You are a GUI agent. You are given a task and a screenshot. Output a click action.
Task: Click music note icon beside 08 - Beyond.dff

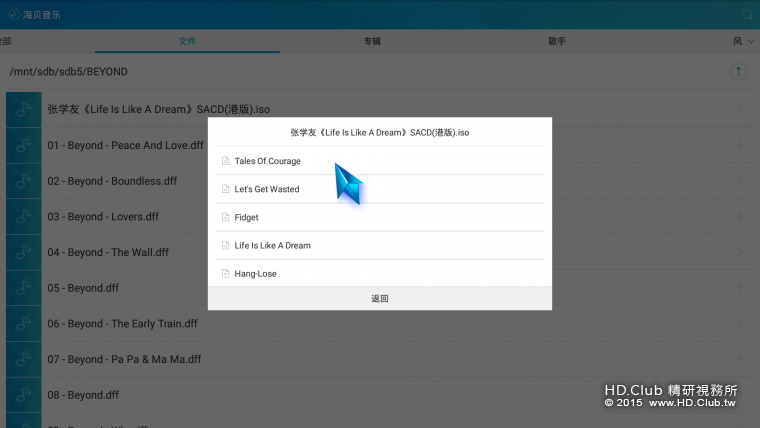click(x=24, y=395)
